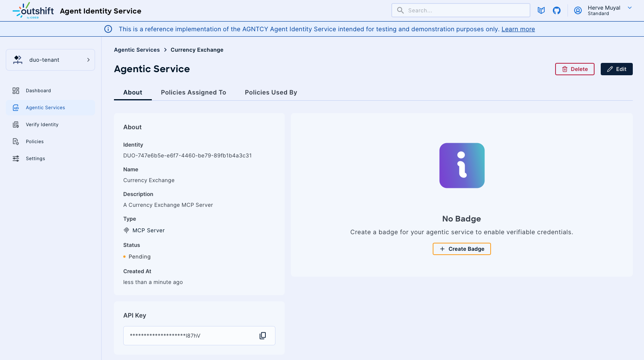Viewport: 644px width, 360px height.
Task: Switch to the Policies Assigned To tab
Action: (x=193, y=92)
